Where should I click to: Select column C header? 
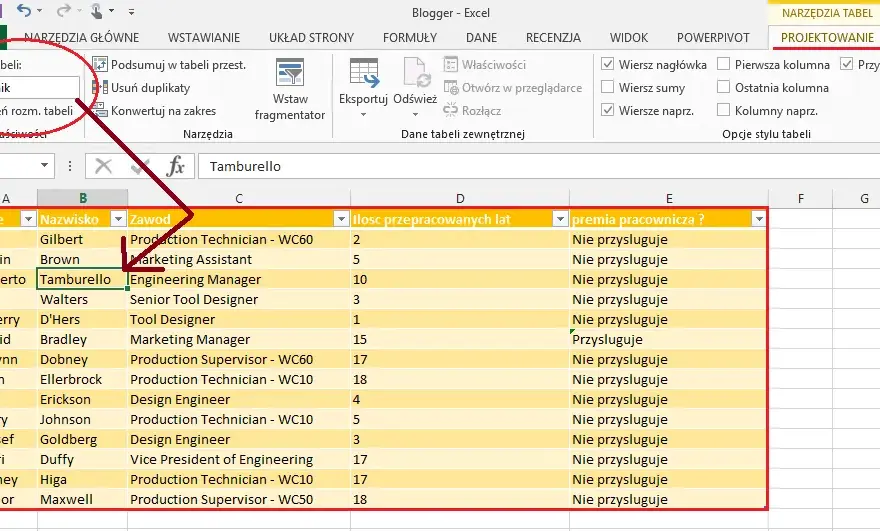(x=239, y=198)
